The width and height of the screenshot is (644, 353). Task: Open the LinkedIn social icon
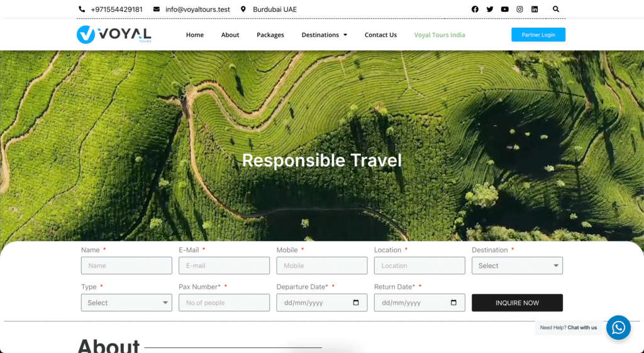coord(535,9)
